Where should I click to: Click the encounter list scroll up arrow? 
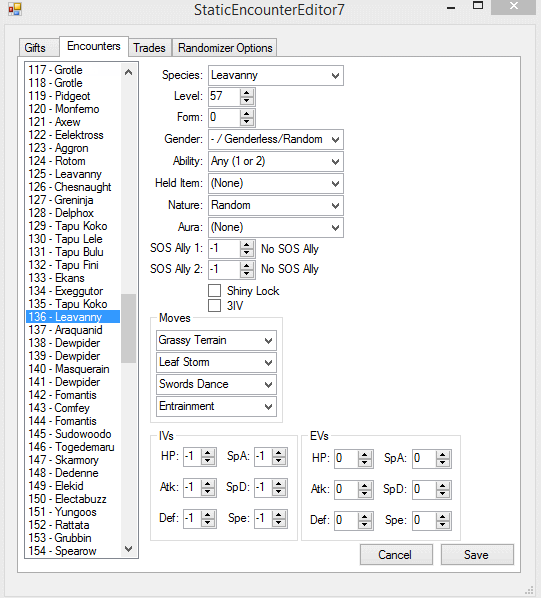pos(128,72)
